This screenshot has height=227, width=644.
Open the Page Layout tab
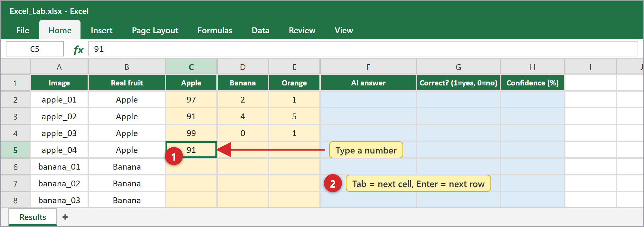point(155,30)
